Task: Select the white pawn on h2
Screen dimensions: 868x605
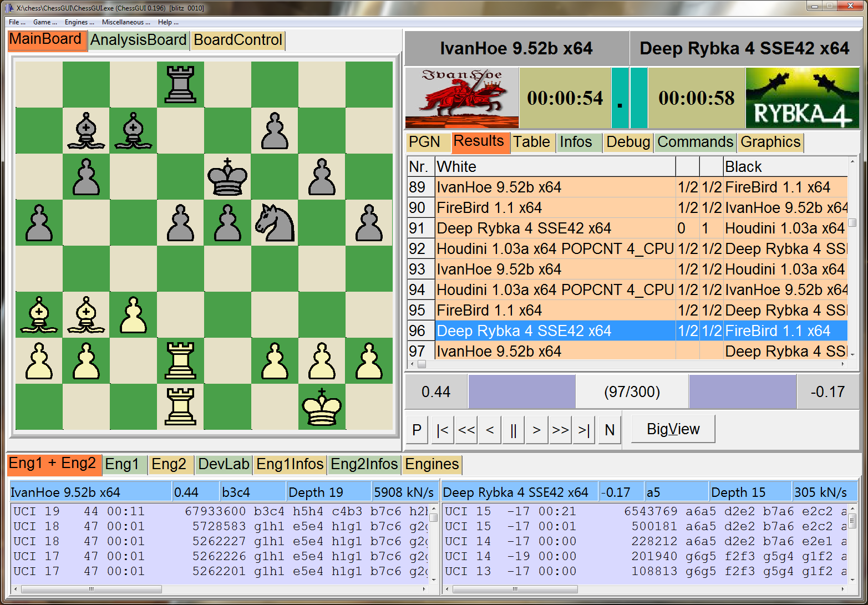Action: pos(369,360)
